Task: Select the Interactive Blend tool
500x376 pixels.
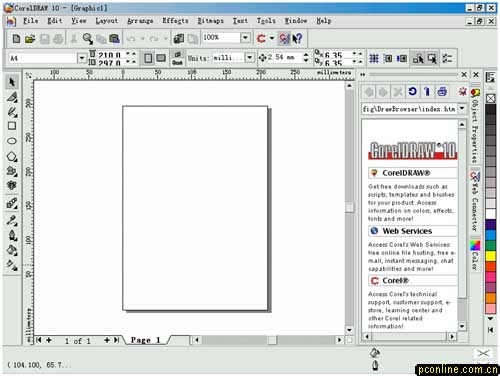Action: point(12,203)
